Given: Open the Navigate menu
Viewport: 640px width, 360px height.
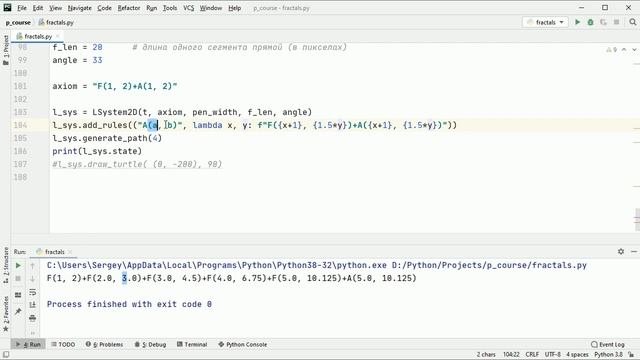Looking at the screenshot, I should pyautogui.click(x=80, y=8).
